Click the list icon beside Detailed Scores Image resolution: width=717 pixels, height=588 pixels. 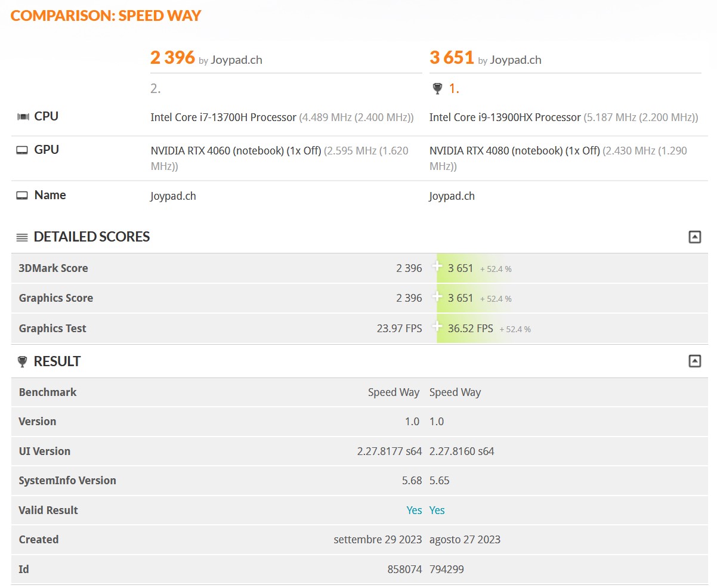22,237
